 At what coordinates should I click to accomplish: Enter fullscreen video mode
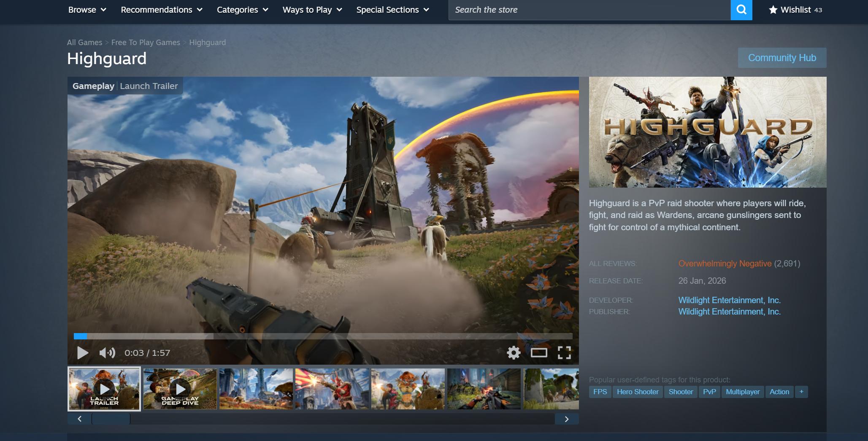click(x=564, y=353)
